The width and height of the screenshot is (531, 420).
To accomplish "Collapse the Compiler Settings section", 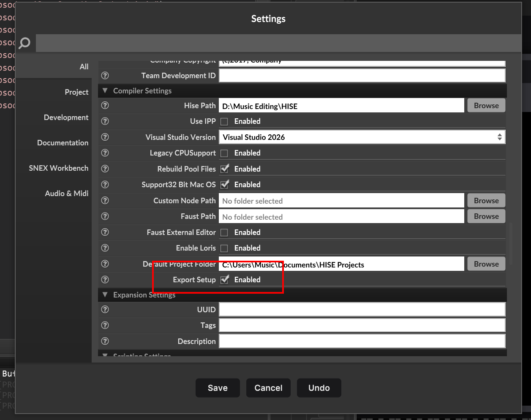I will coord(105,91).
